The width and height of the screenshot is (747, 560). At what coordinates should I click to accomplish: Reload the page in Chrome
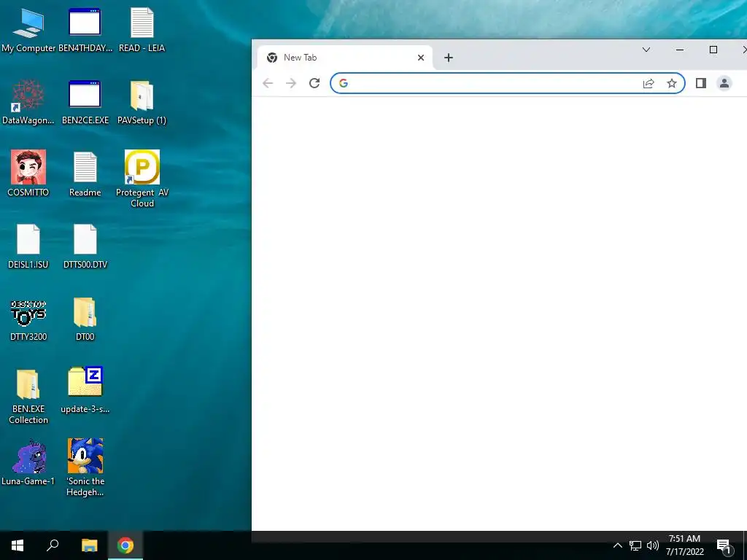[x=314, y=83]
